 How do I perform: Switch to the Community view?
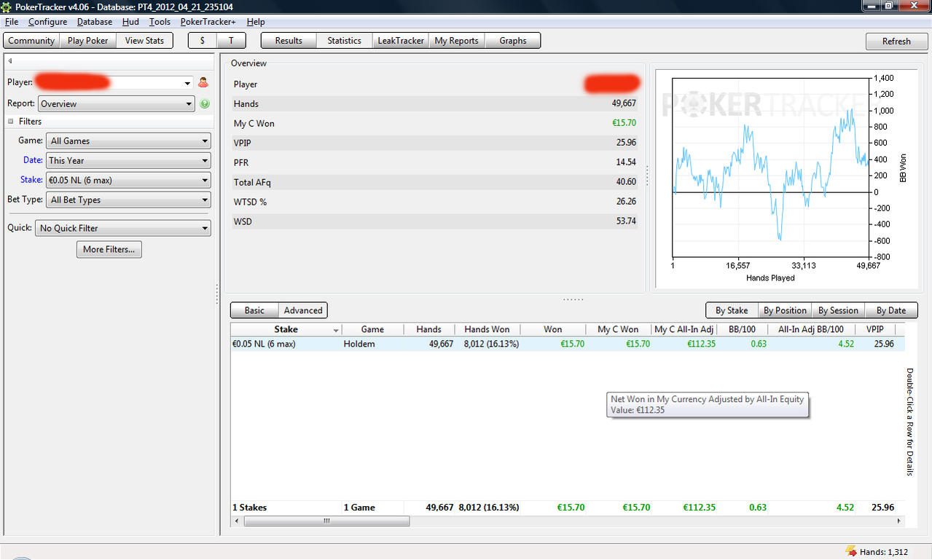click(31, 41)
